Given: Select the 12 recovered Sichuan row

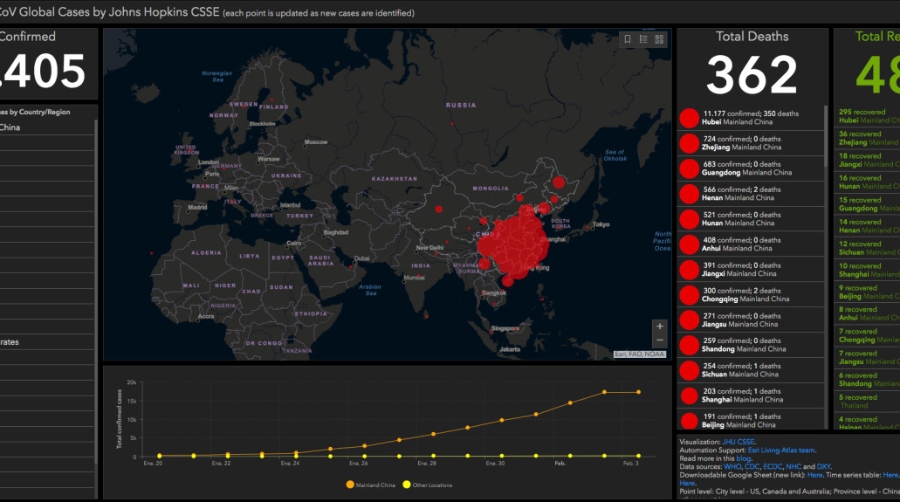Looking at the screenshot, I should [x=867, y=248].
